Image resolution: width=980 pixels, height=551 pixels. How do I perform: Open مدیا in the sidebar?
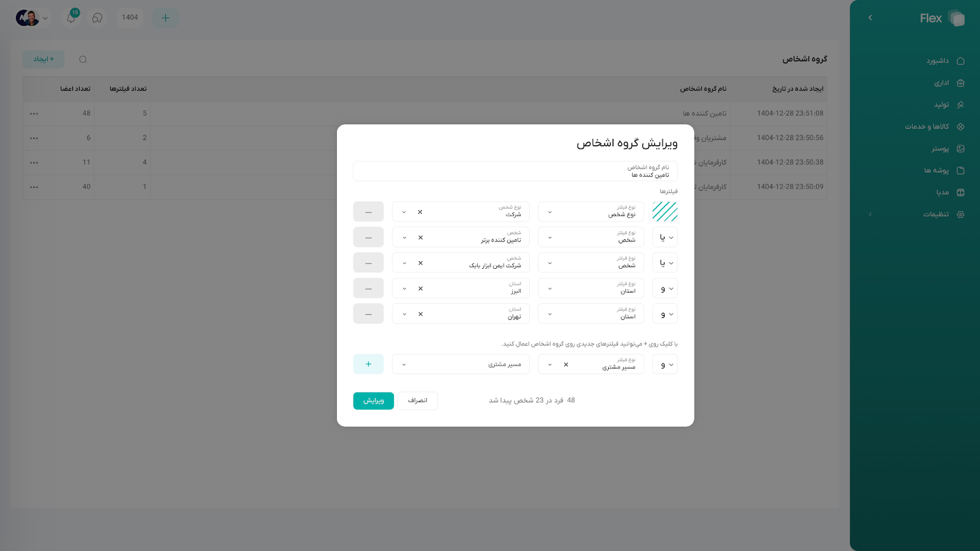[950, 192]
